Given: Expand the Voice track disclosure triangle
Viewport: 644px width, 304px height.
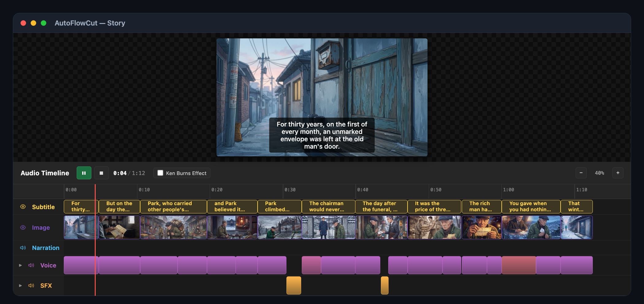Looking at the screenshot, I should click(20, 265).
